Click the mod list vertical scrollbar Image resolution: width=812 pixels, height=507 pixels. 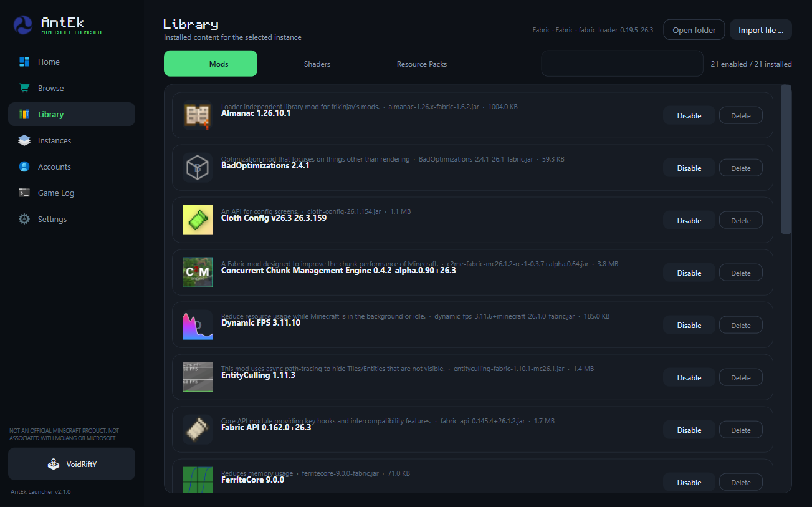pyautogui.click(x=786, y=160)
